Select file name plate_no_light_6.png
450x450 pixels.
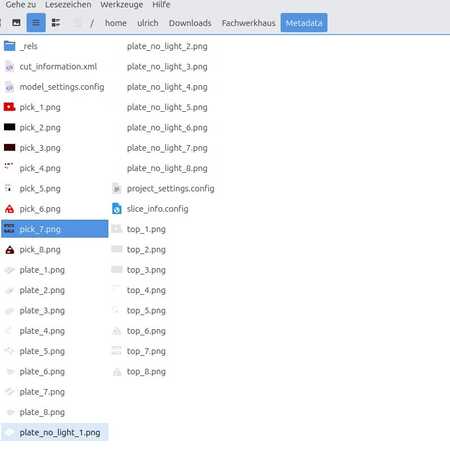[167, 128]
